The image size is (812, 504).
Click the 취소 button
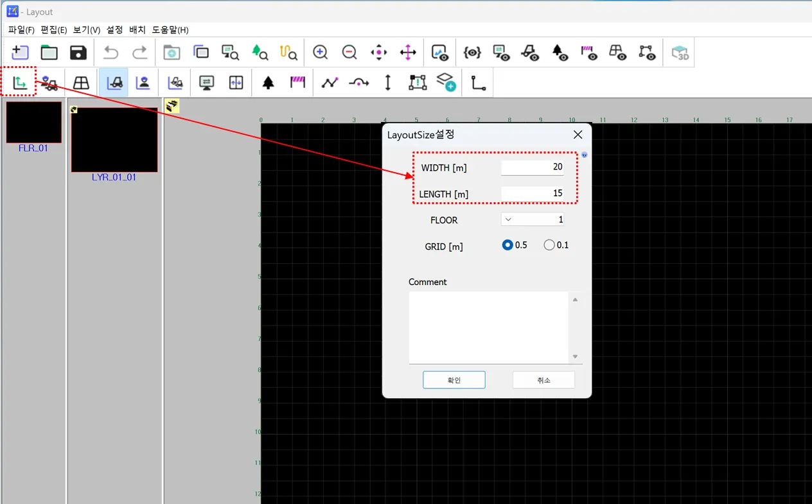pyautogui.click(x=543, y=380)
